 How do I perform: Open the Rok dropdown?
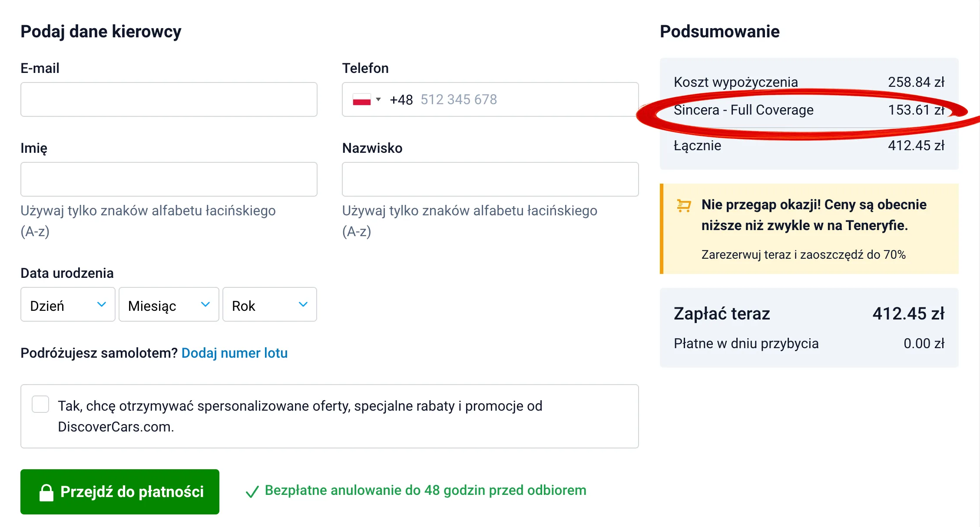coord(269,305)
